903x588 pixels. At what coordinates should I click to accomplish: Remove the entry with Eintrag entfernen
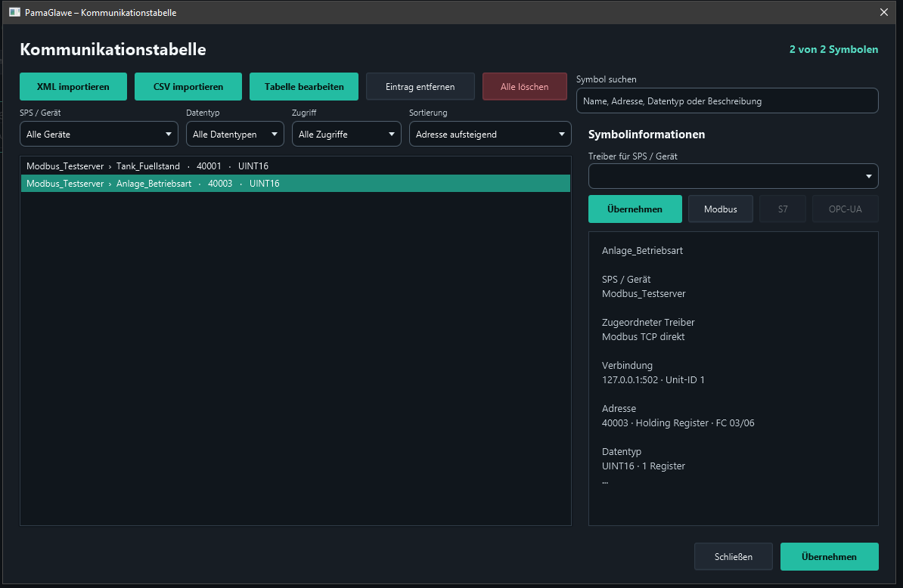click(x=420, y=87)
